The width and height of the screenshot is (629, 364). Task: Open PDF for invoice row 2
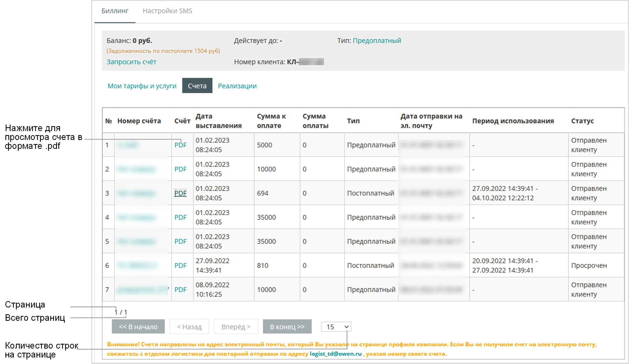[180, 169]
